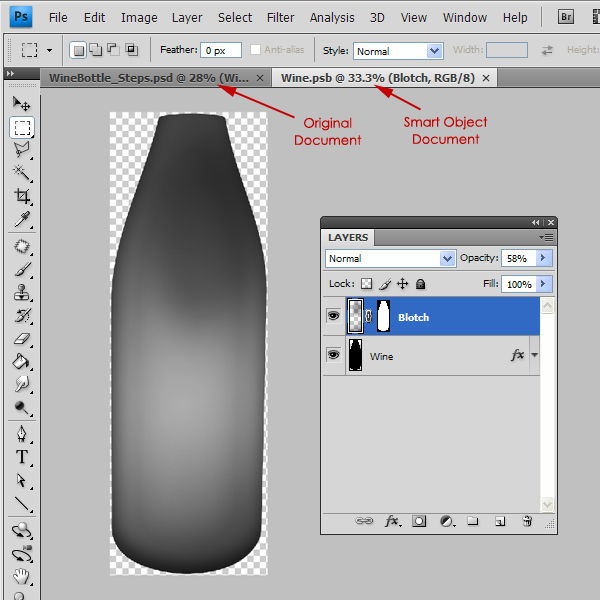
Task: Open the Filter menu
Action: (280, 18)
